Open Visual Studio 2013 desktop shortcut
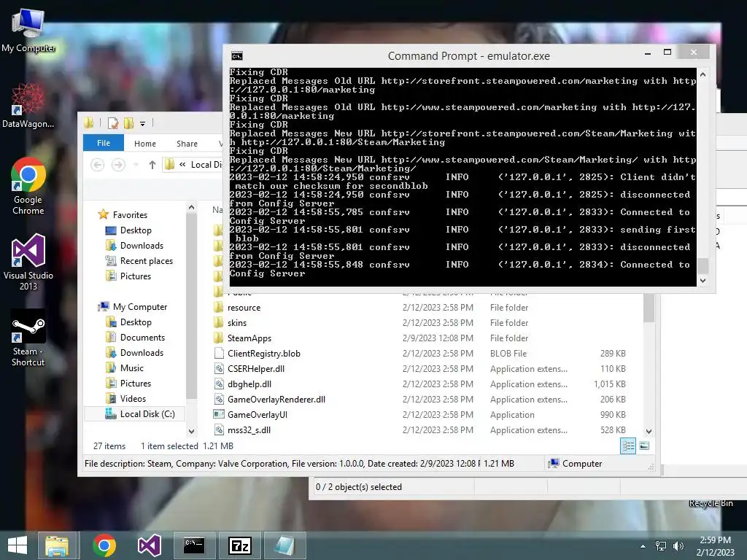Viewport: 747px width, 560px height. coord(28,262)
